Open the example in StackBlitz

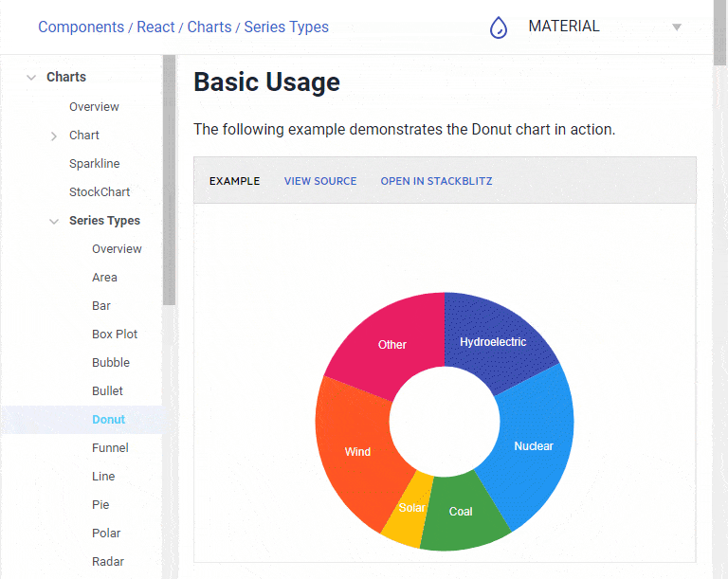[x=436, y=181]
